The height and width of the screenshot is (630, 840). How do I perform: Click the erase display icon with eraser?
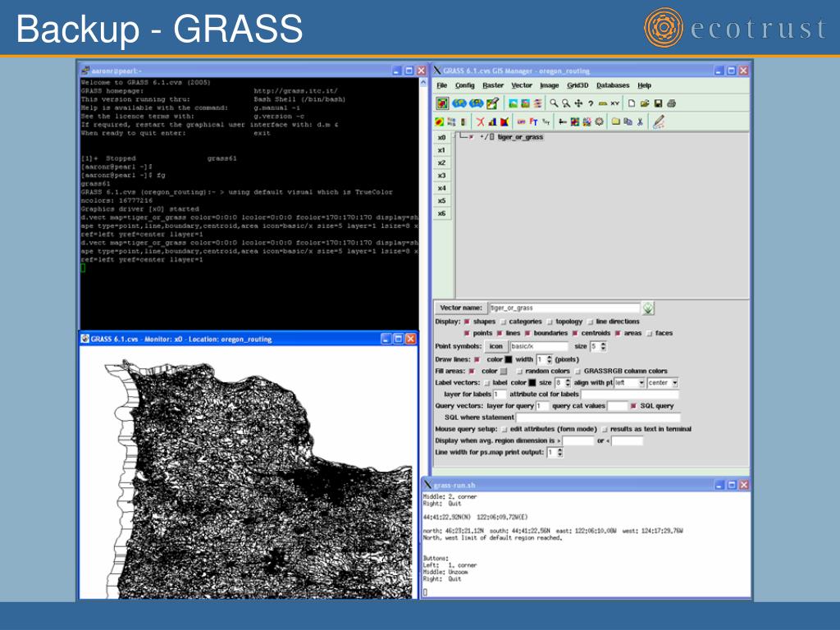492,103
